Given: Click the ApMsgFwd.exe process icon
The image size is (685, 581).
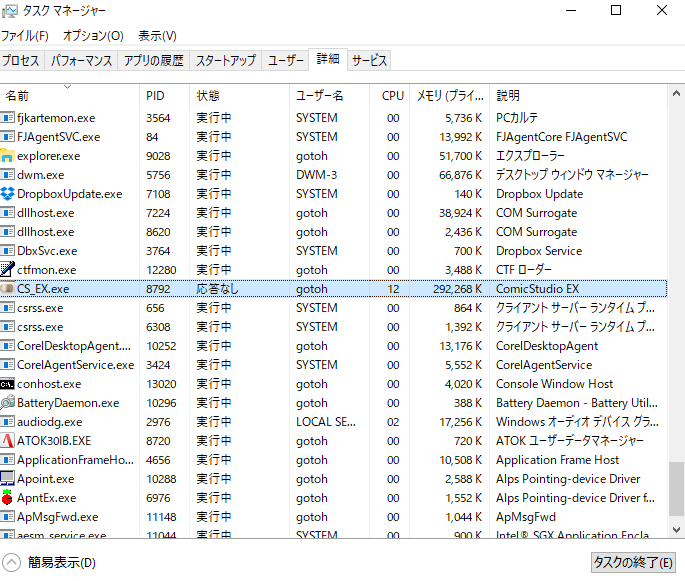Looking at the screenshot, I should click(x=7, y=517).
